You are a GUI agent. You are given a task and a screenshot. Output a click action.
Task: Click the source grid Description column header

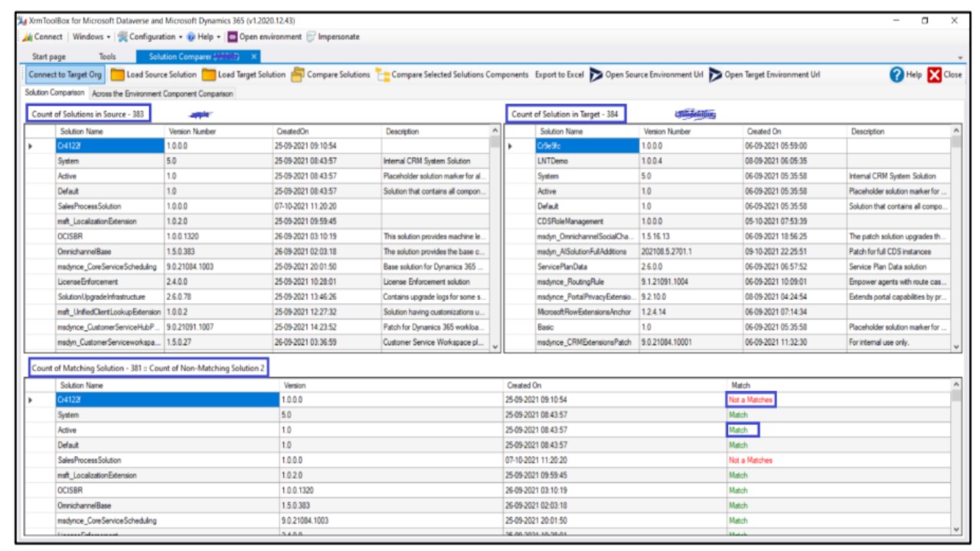click(435, 132)
